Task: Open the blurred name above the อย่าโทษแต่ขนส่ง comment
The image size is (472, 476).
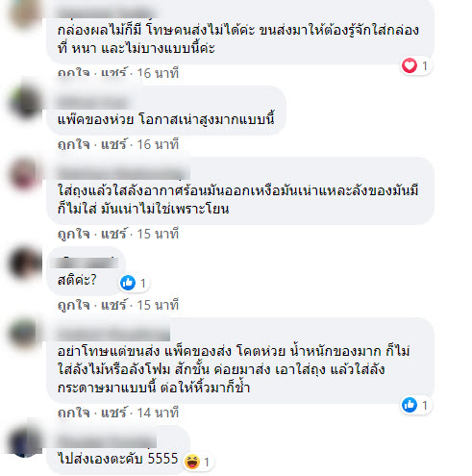Action: point(113,334)
